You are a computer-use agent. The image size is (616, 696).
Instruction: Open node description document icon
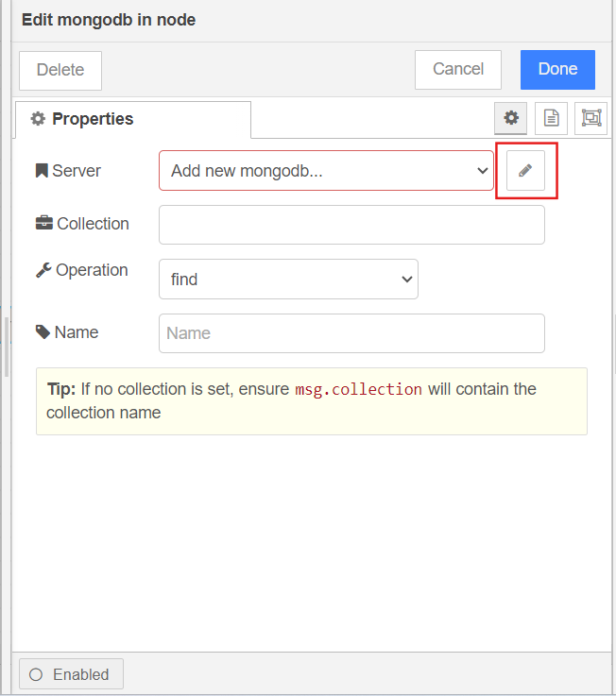551,118
